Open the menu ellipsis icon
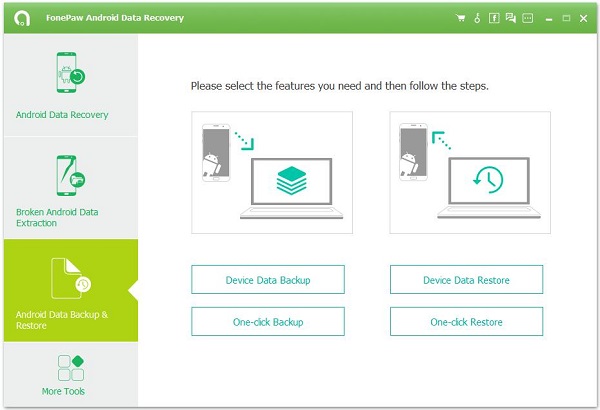This screenshot has width=600, height=410. pos(528,18)
